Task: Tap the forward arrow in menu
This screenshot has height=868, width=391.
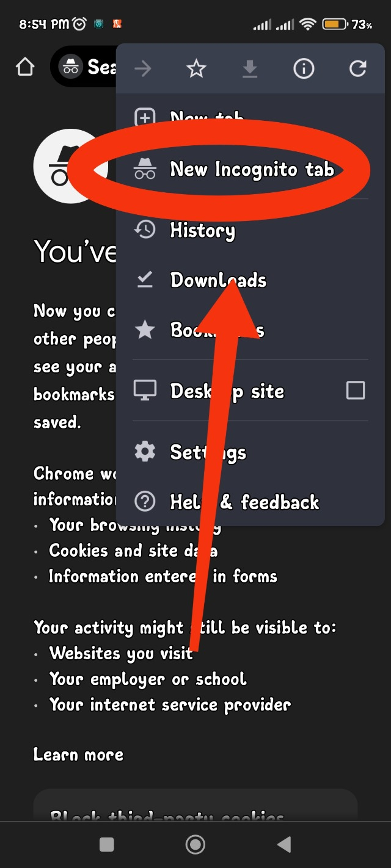Action: point(143,68)
